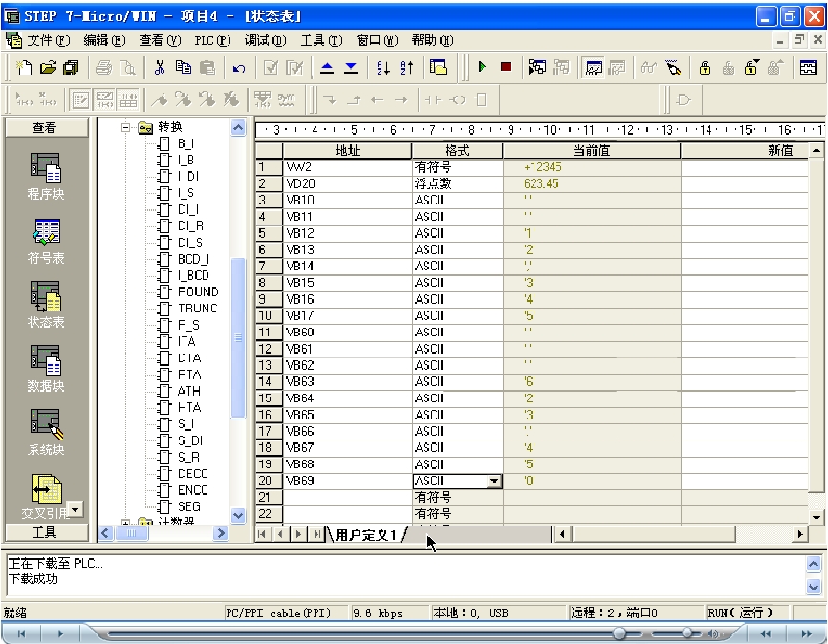Sort table descending Z-A
Screen dimensions: 828x644
(406, 68)
